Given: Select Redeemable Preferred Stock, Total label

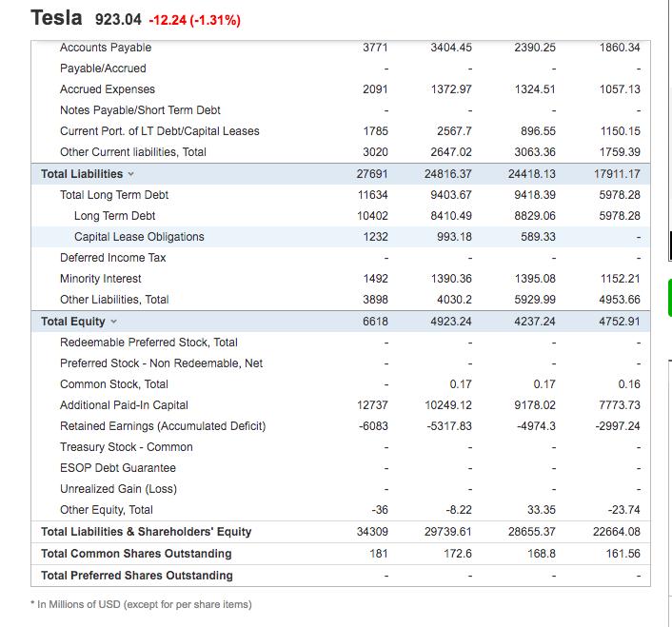Looking at the screenshot, I should [148, 343].
